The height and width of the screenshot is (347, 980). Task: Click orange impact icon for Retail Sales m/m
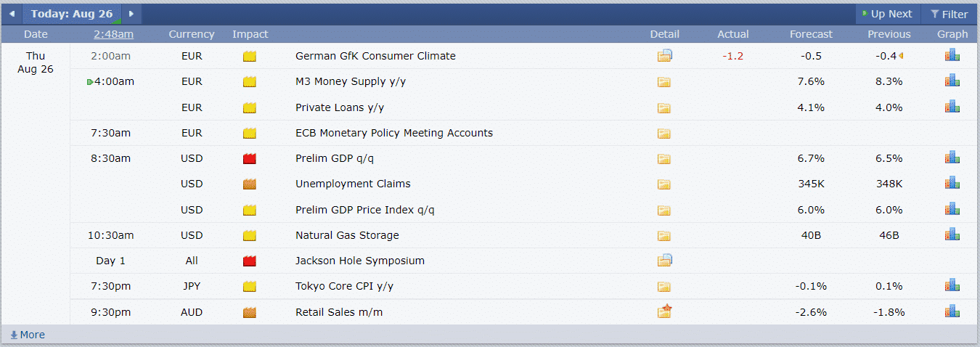[250, 312]
